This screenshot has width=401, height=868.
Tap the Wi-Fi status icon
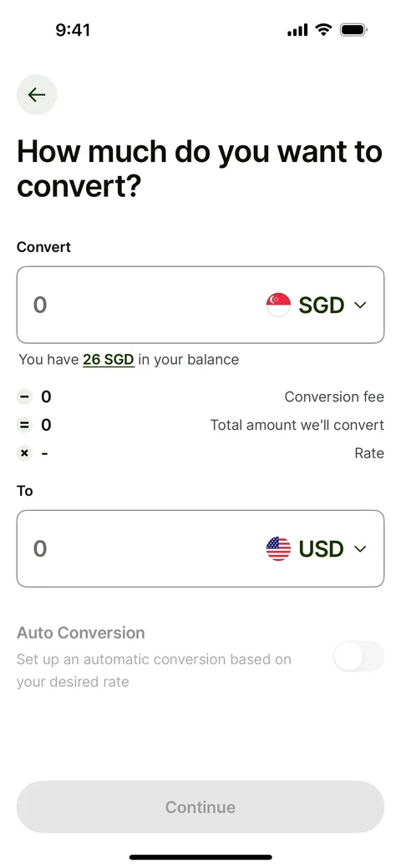(x=323, y=29)
